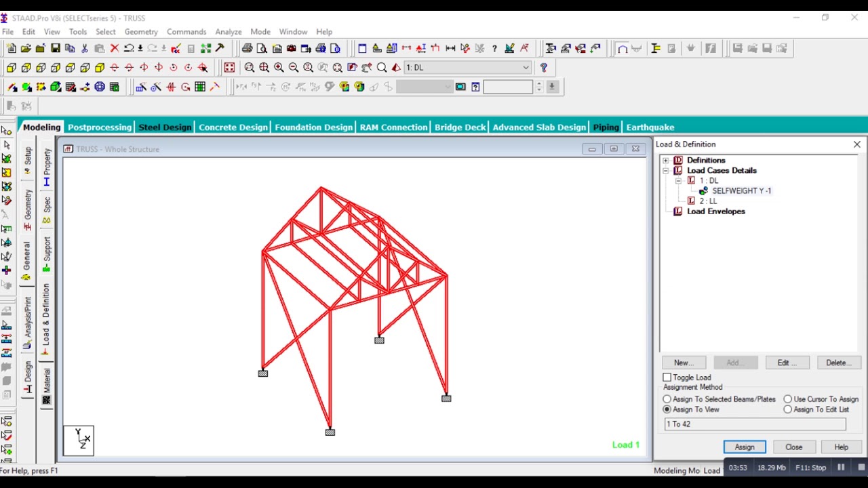Image resolution: width=868 pixels, height=488 pixels.
Task: Select the 2 : LL load case
Action: [708, 201]
